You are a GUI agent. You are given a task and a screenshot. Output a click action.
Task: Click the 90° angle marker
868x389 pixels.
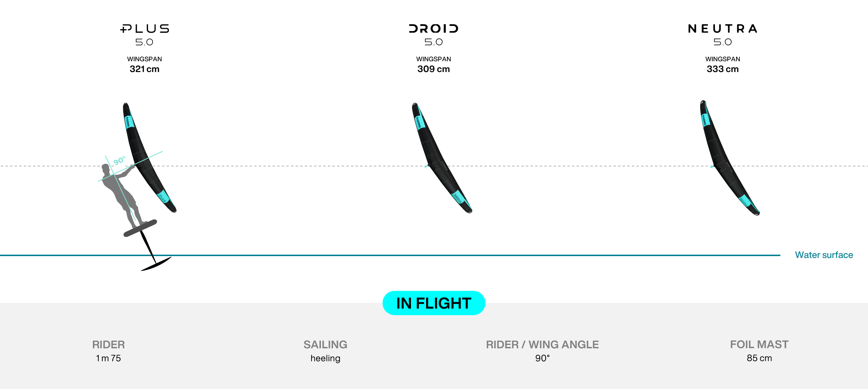120,161
